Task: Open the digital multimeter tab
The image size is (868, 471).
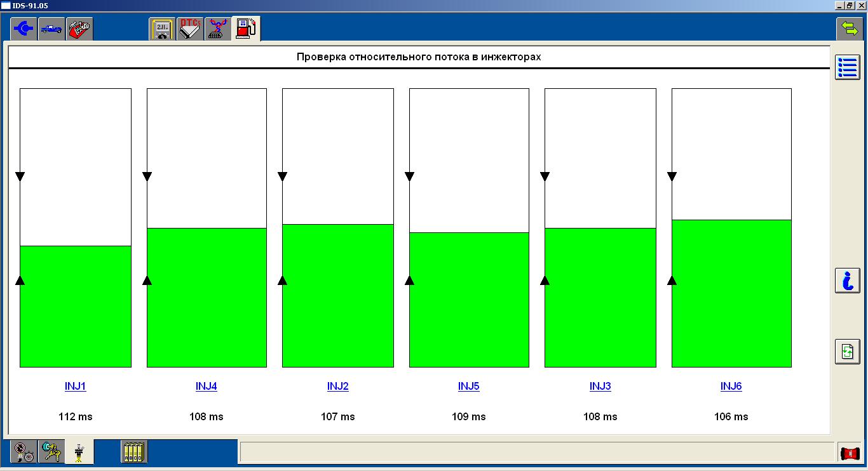Action: click(162, 29)
